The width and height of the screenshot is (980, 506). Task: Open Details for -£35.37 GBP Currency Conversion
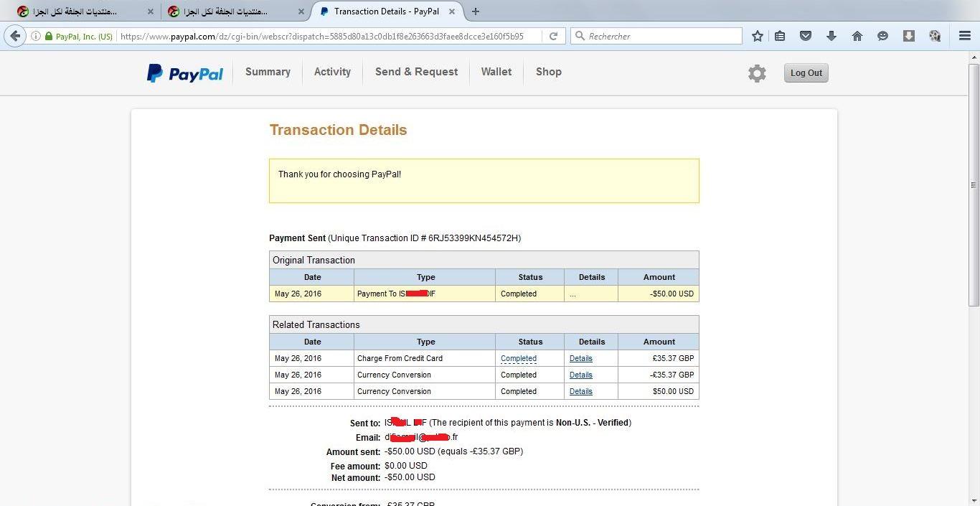pyautogui.click(x=581, y=375)
